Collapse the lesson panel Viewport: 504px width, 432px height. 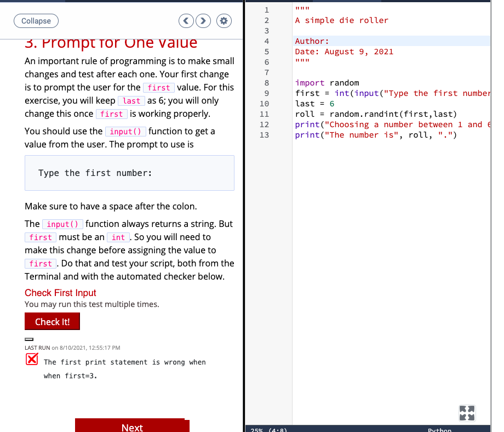coord(36,21)
